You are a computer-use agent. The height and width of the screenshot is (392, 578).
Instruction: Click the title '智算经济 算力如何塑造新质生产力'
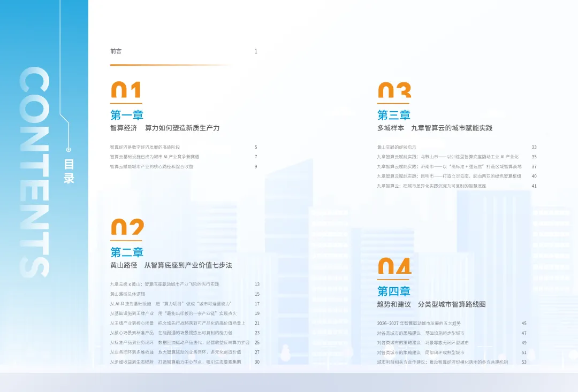coord(165,128)
